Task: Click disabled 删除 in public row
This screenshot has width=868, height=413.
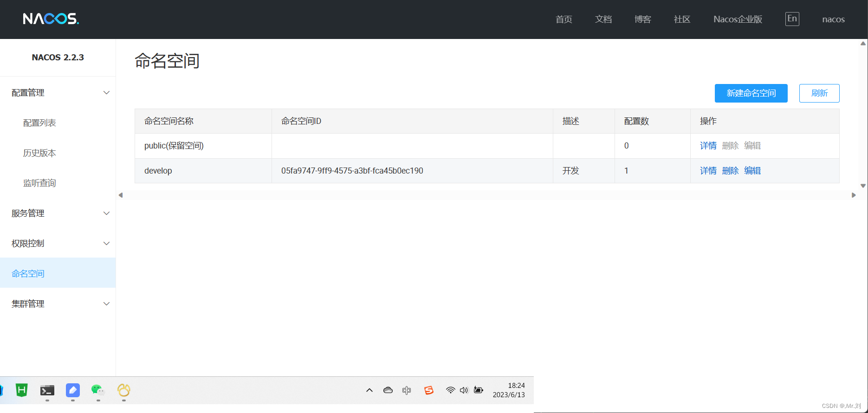Action: (x=730, y=146)
